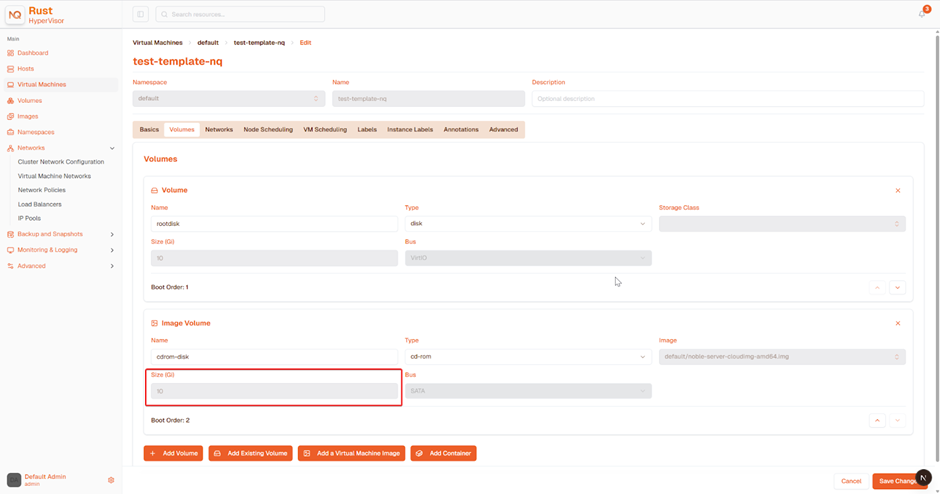Click the Add Volume button

(173, 453)
